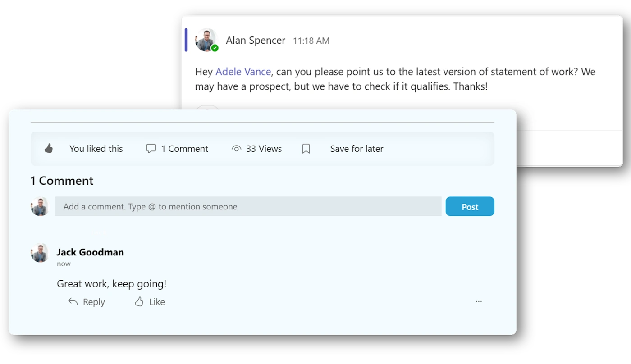Click the bookmark icon to save post
Viewport: 631px width, 364px height.
(x=306, y=149)
